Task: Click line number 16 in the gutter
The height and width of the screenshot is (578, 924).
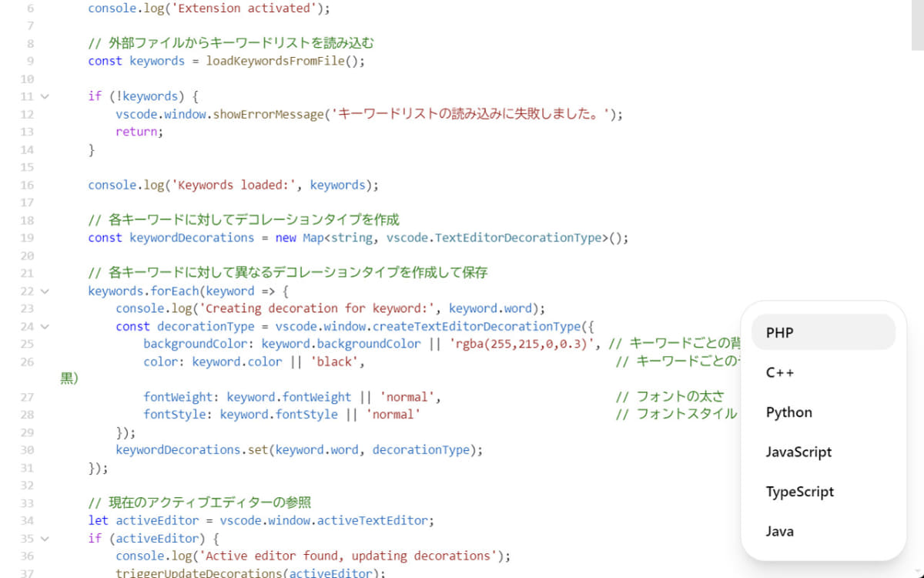Action: coord(27,184)
